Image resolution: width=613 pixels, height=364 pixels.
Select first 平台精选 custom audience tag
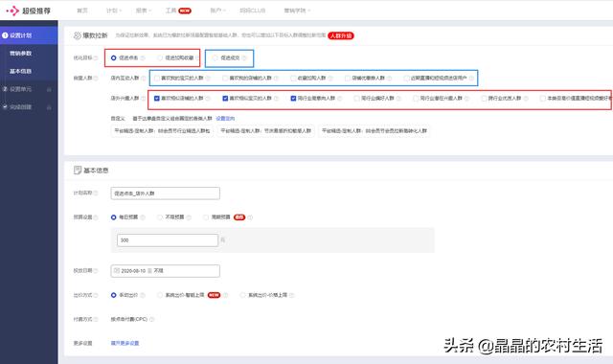(x=162, y=131)
